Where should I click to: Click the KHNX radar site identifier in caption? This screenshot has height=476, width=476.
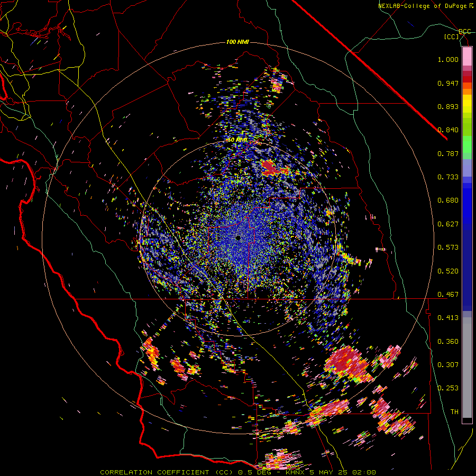296,472
